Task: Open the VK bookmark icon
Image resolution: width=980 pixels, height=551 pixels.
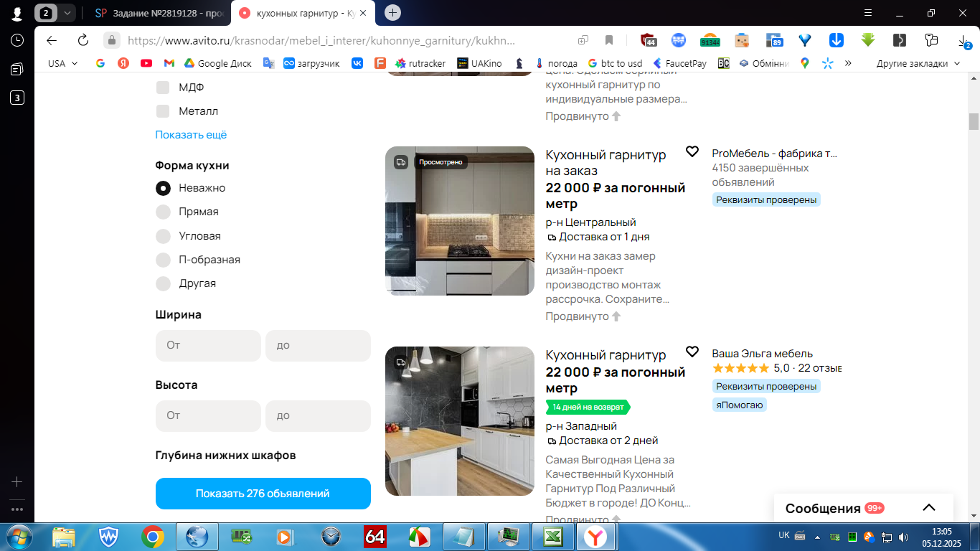Action: pyautogui.click(x=357, y=63)
